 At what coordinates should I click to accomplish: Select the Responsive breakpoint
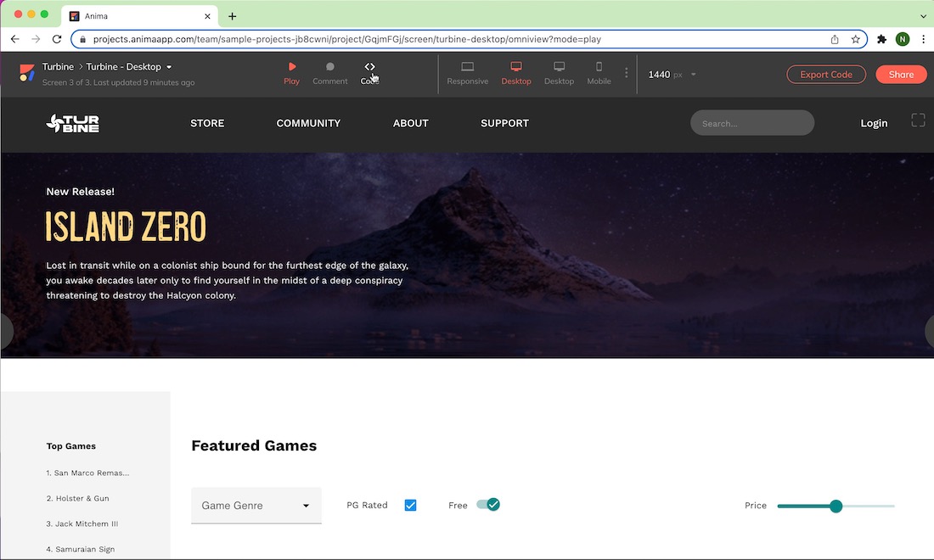468,74
